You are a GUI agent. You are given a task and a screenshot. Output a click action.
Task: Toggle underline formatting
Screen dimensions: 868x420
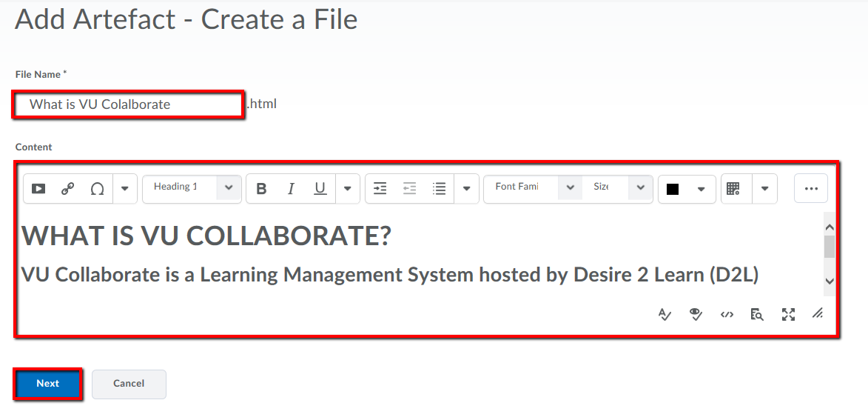point(320,189)
